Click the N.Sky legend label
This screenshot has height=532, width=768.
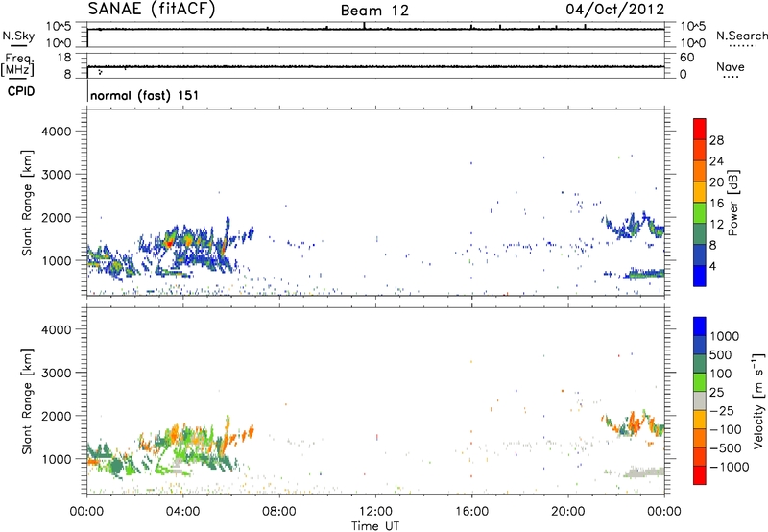pyautogui.click(x=18, y=36)
